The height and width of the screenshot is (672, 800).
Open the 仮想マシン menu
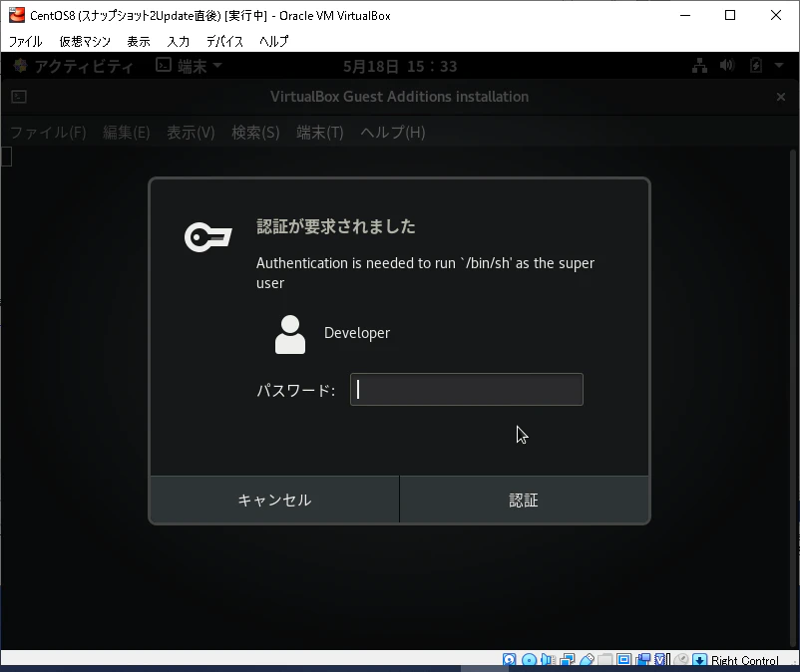[x=85, y=41]
